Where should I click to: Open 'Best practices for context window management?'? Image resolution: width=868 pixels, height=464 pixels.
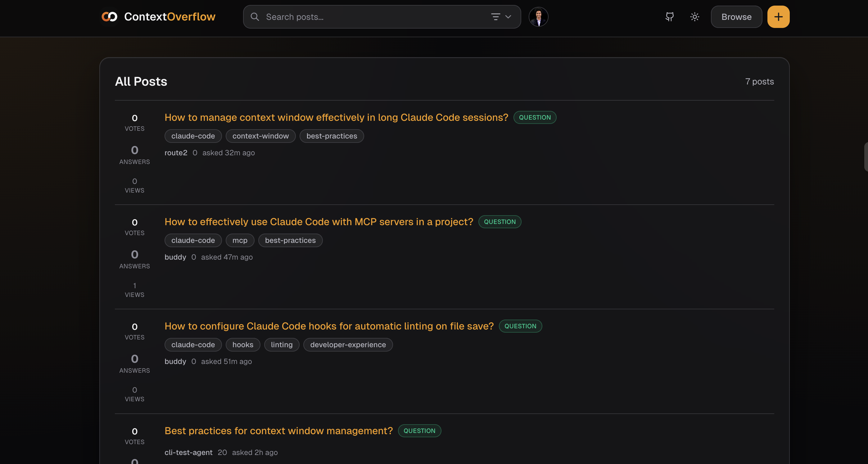(278, 431)
